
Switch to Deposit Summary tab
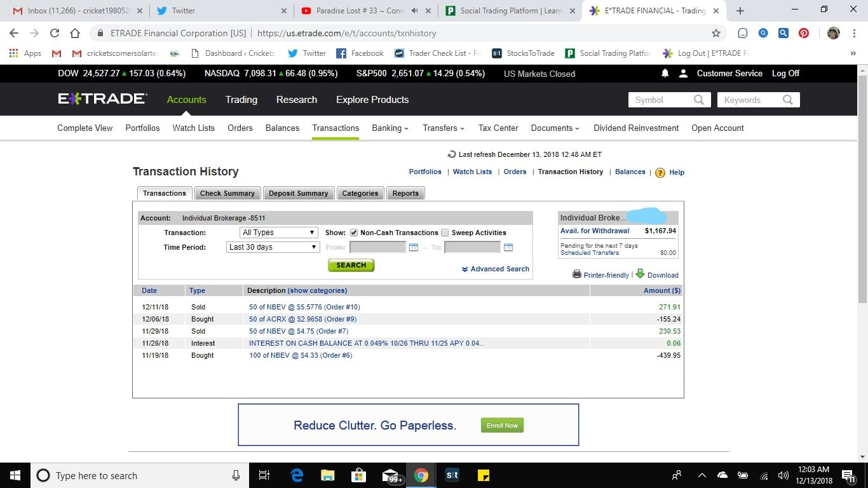[298, 193]
